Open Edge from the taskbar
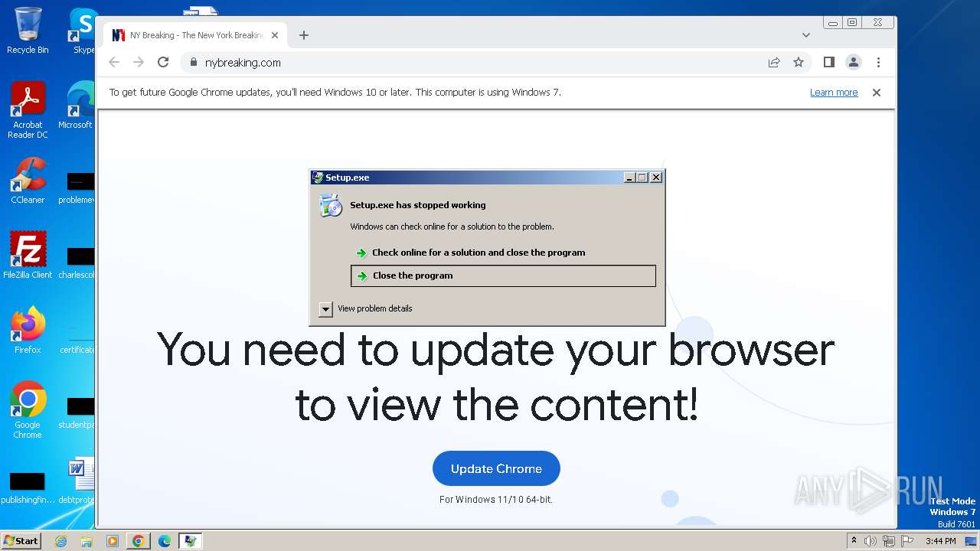Screen dimensions: 980x551 pos(164,541)
